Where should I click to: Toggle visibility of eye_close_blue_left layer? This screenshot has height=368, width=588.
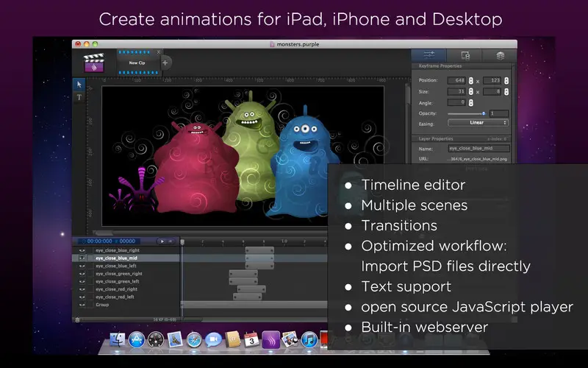[x=82, y=266]
